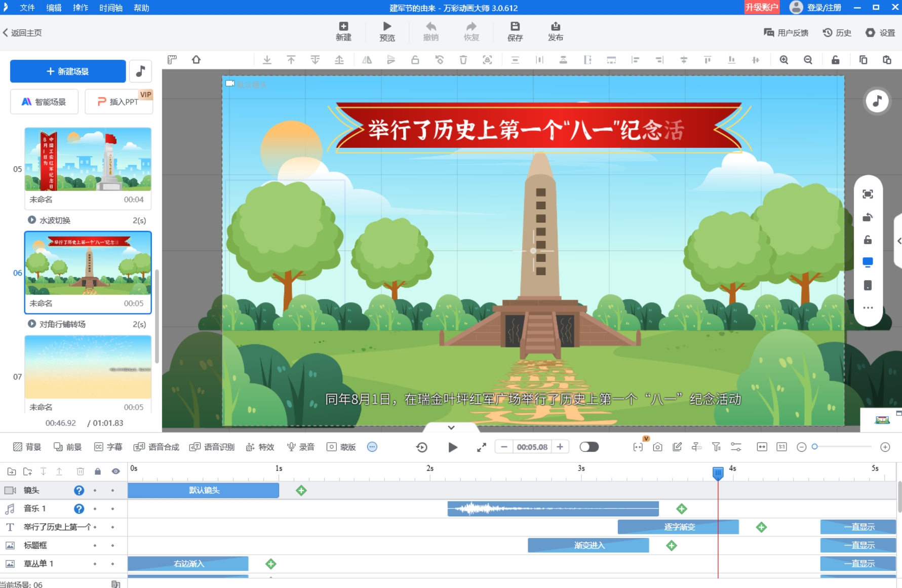
Task: Select the 逐字渐变 animation block
Action: [678, 527]
